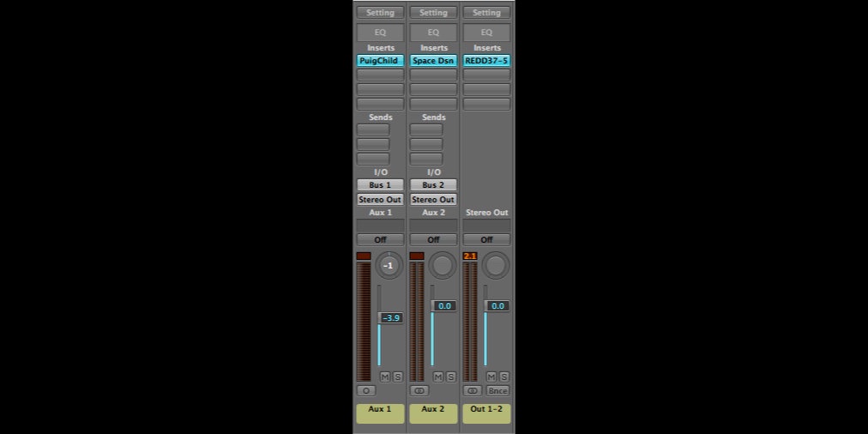Reset the Out 1-2 clip indicator showing 2.1
Image resolution: width=868 pixels, height=434 pixels.
pos(470,256)
